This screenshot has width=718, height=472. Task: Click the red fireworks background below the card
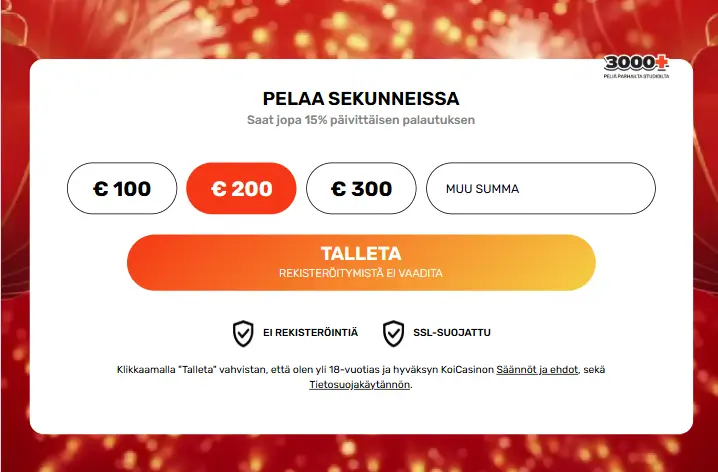pyautogui.click(x=360, y=454)
